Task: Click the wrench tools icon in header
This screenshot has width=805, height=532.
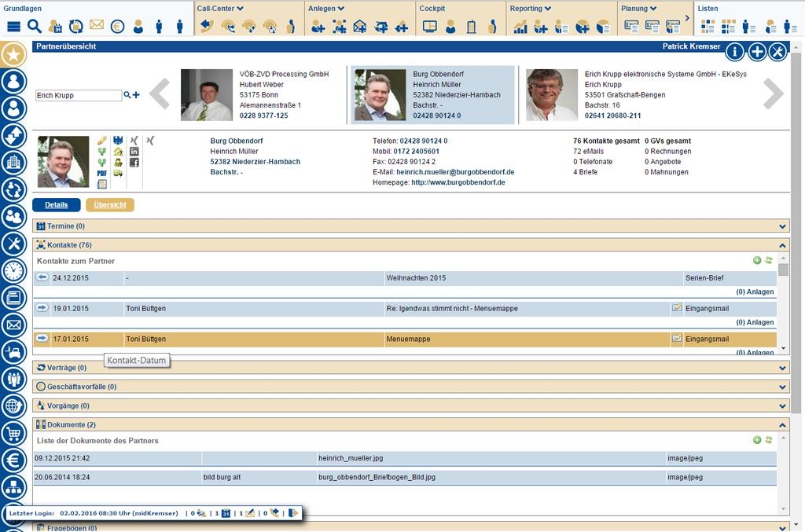Action: 777,52
